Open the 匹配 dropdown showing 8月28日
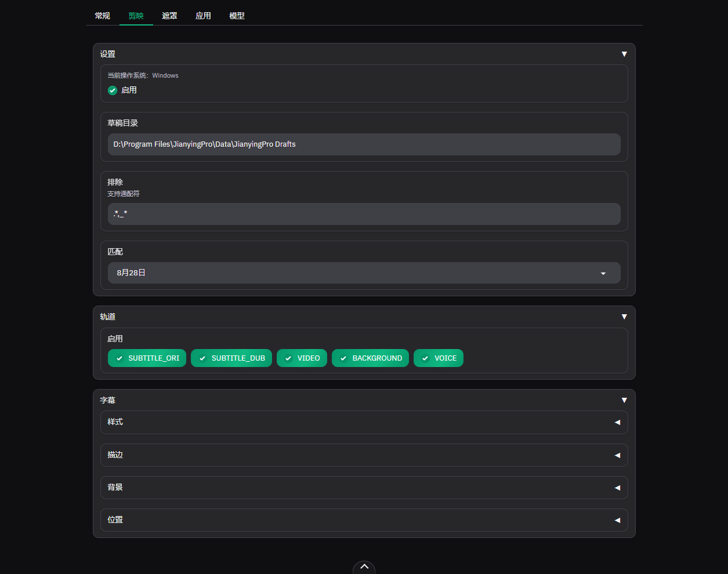 pyautogui.click(x=364, y=273)
